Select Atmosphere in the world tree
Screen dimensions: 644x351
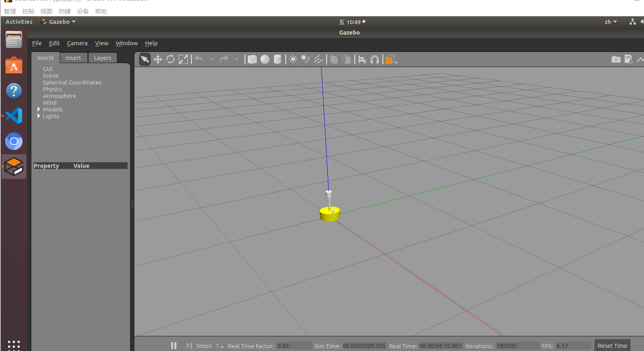59,96
